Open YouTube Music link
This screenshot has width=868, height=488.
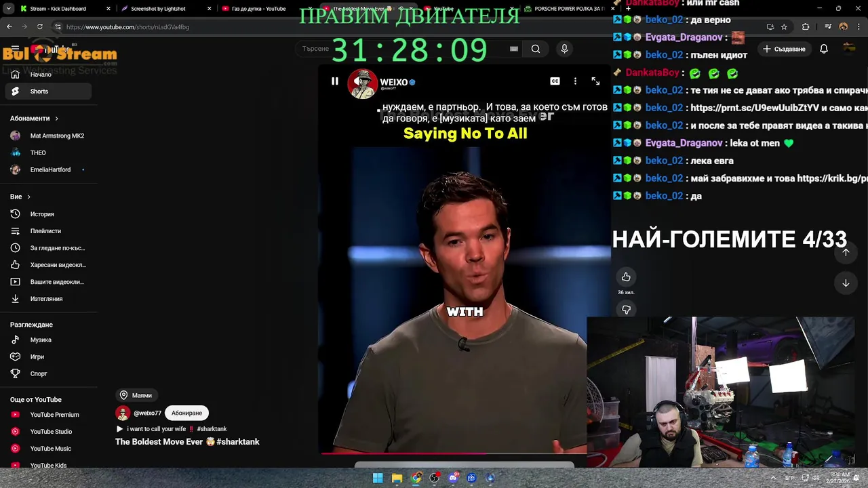click(x=47, y=449)
